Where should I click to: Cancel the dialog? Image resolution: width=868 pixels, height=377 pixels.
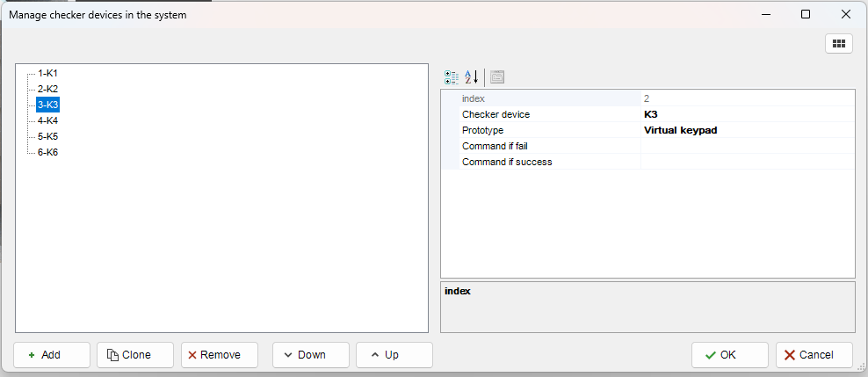pyautogui.click(x=814, y=355)
